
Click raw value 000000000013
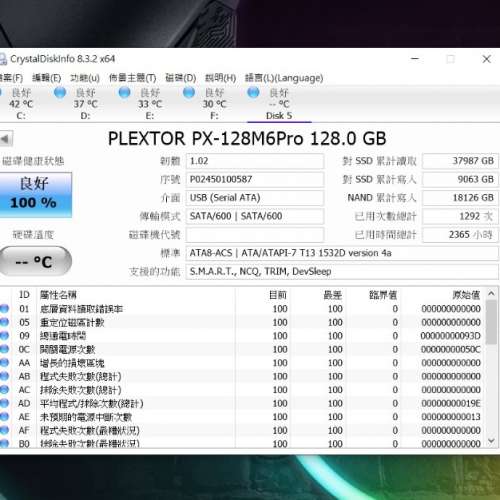(450, 417)
